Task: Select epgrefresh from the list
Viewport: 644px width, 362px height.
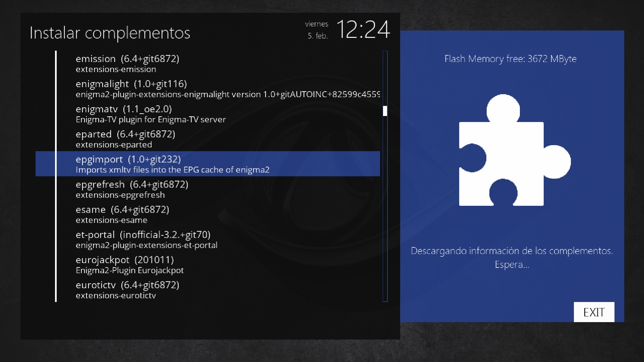Action: click(x=132, y=189)
